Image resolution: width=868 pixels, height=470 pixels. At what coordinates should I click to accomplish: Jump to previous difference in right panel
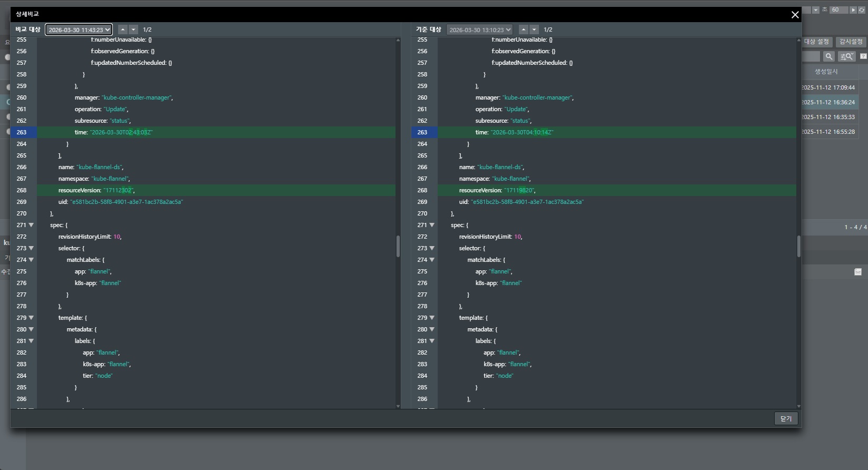tap(523, 30)
